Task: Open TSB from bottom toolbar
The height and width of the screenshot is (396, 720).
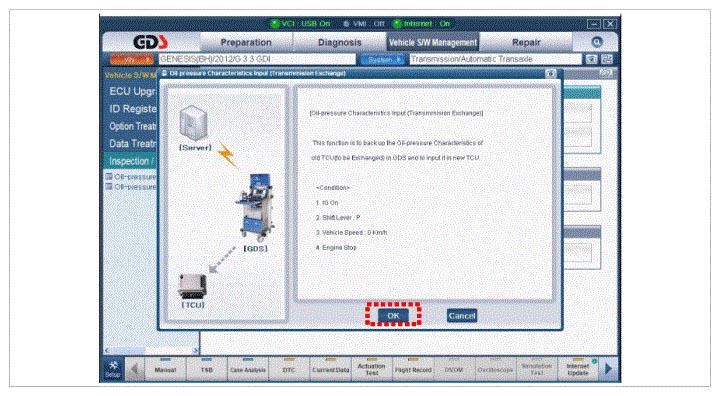Action: point(207,369)
